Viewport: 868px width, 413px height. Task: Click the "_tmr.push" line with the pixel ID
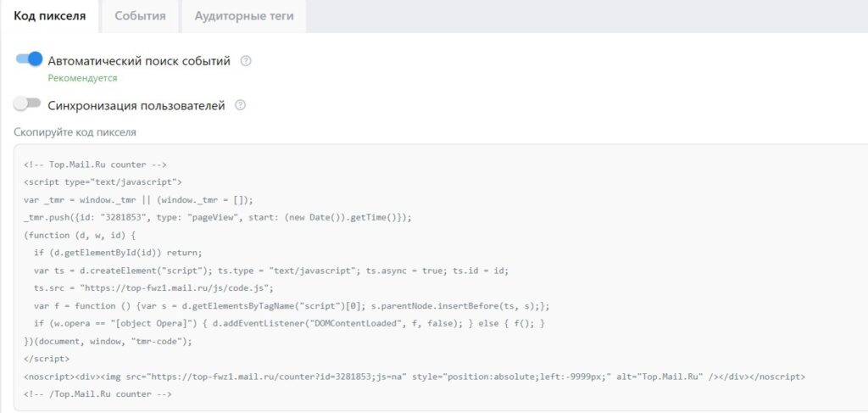coord(218,217)
